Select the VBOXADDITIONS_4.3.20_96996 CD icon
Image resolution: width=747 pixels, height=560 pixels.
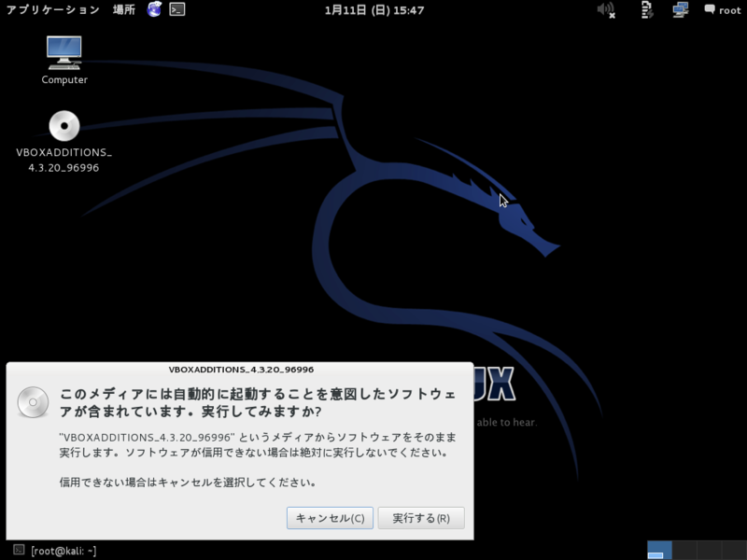(63, 128)
